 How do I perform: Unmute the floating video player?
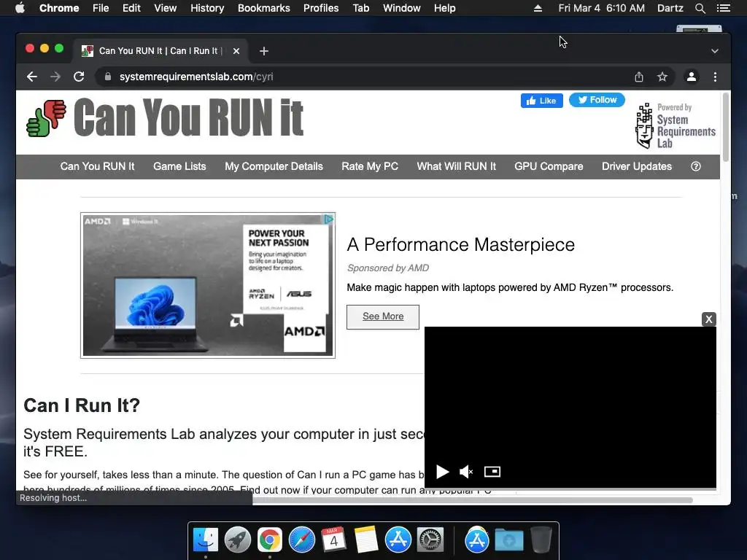[466, 472]
